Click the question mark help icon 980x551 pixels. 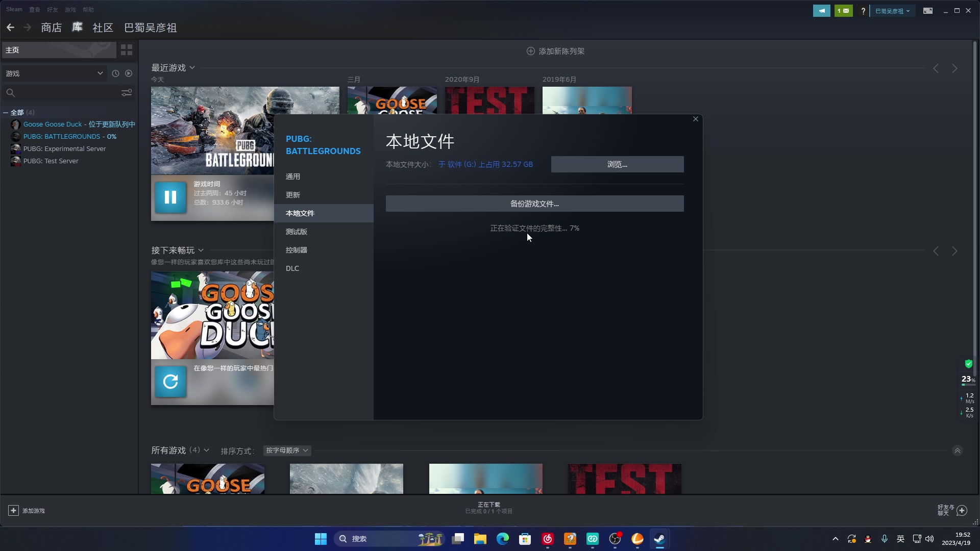[x=863, y=11]
